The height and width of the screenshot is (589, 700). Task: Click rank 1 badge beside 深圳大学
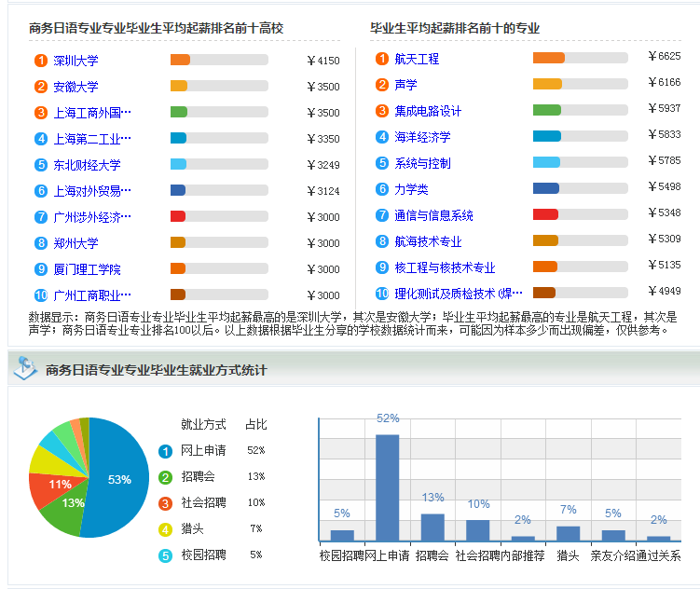(41, 61)
